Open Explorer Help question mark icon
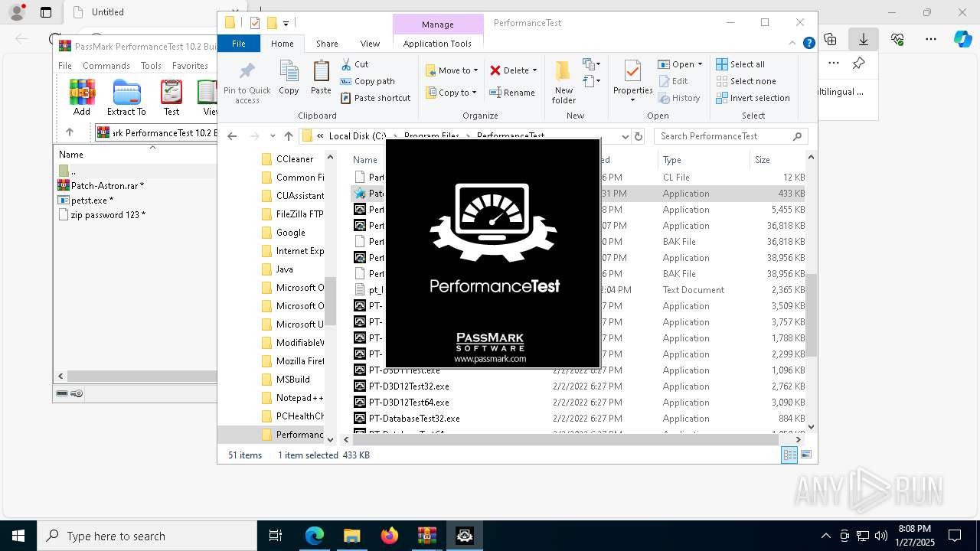 808,44
